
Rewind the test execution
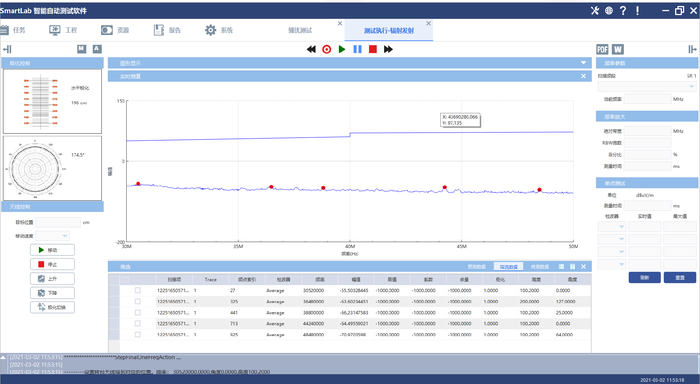click(311, 49)
